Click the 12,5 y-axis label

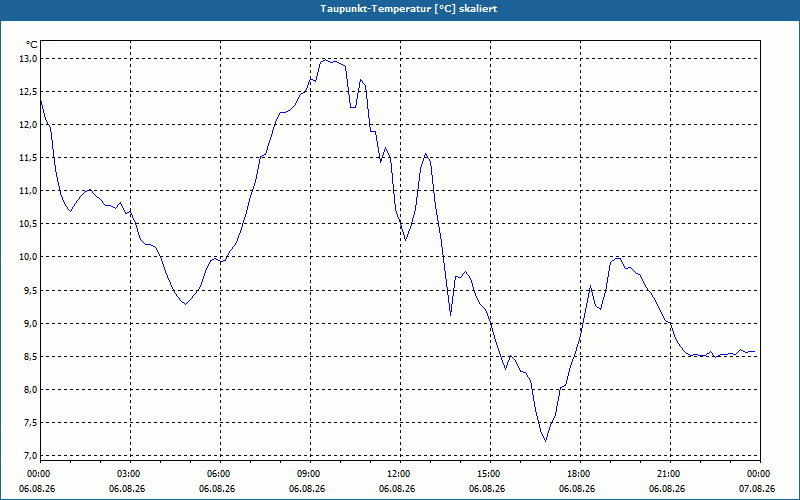pyautogui.click(x=29, y=92)
